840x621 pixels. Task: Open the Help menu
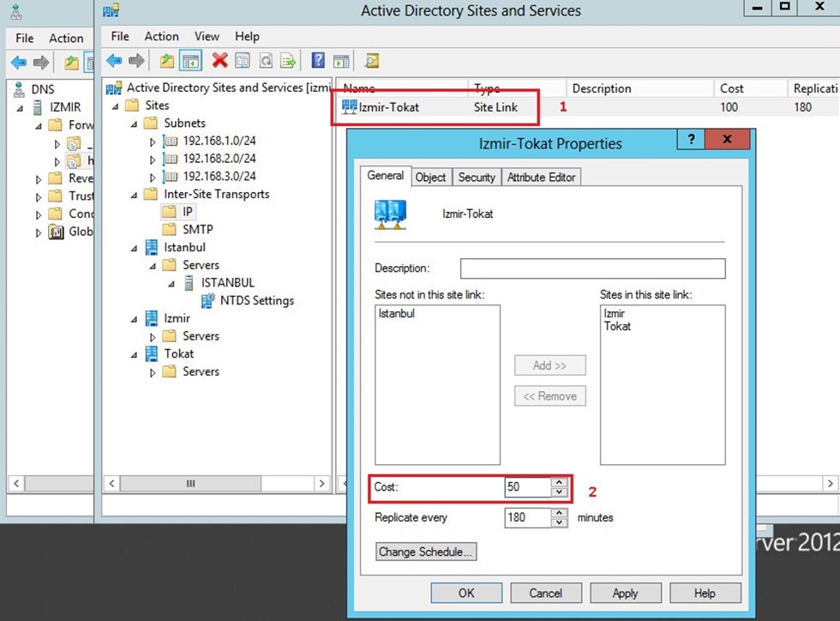tap(247, 36)
